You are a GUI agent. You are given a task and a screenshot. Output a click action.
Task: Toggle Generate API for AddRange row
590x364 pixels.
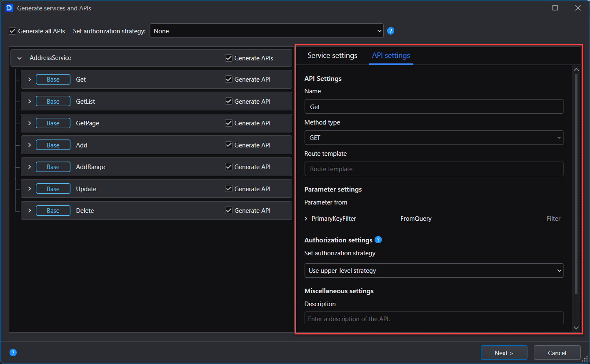click(229, 167)
